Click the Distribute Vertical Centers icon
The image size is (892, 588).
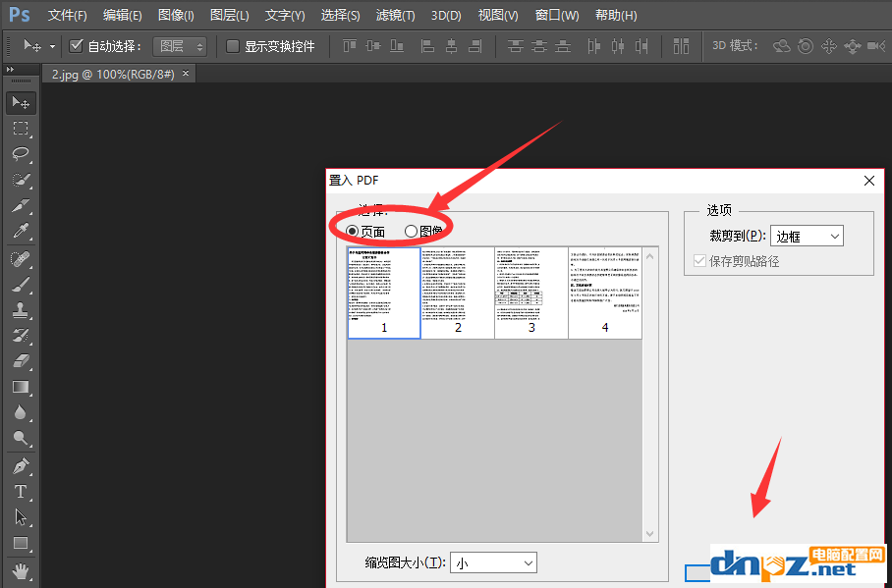click(x=539, y=45)
